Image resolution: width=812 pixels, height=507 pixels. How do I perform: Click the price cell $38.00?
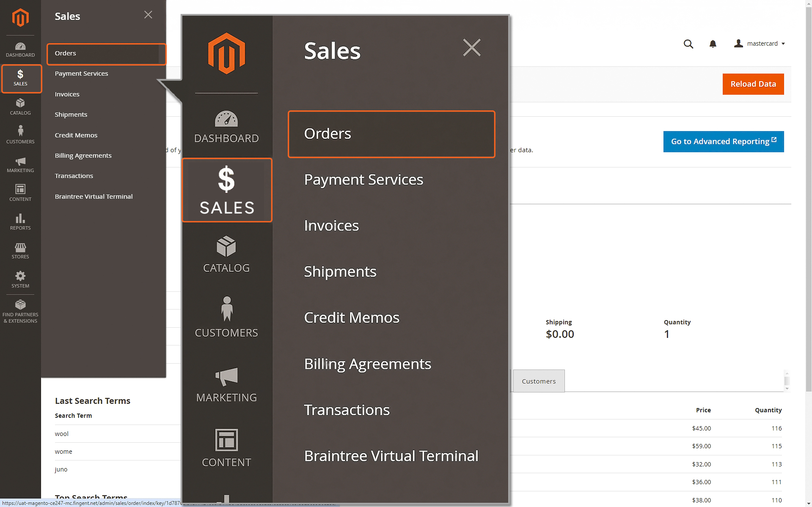tap(701, 500)
